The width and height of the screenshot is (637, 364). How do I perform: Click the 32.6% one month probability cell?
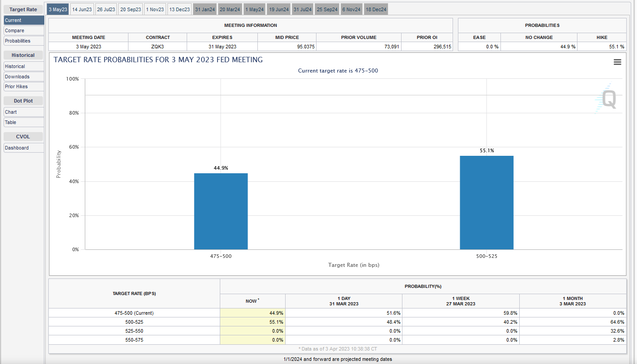573,331
